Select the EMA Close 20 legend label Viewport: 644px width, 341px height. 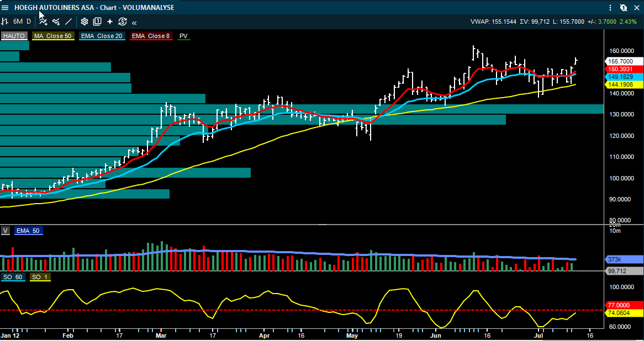pos(102,36)
